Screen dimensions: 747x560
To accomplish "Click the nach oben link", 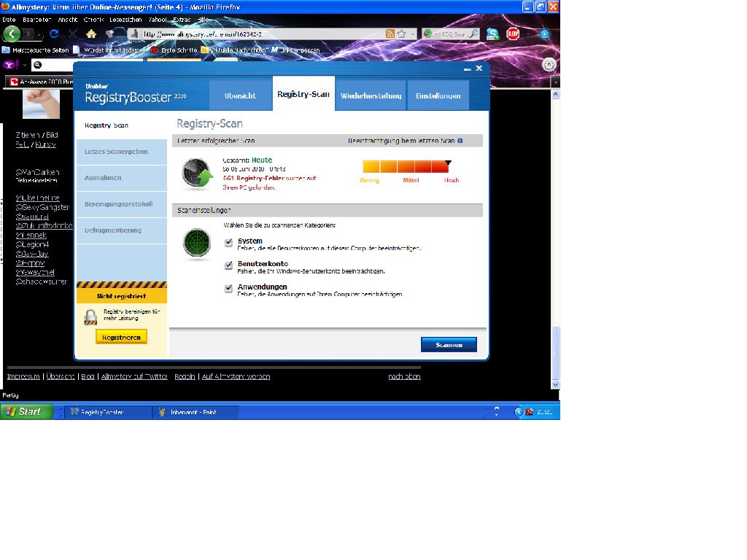I will pos(404,376).
